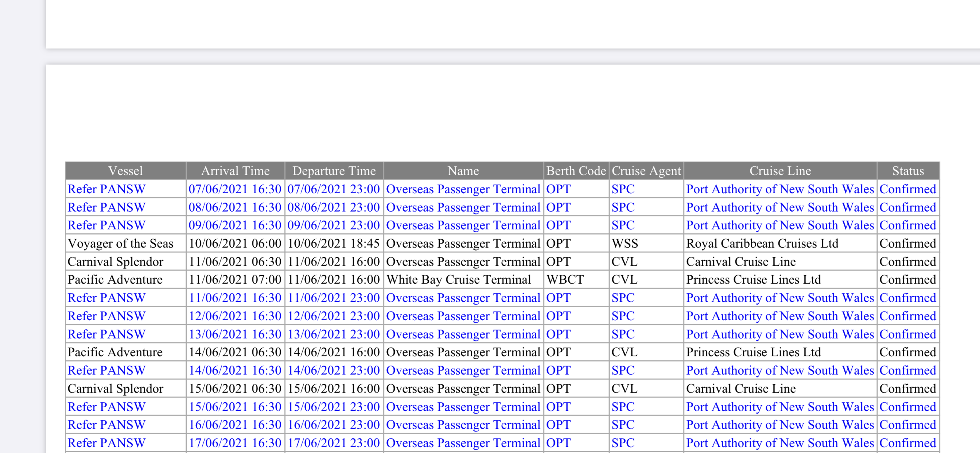
Task: Click CVL agent for Pacific Adventure 11/06
Action: tap(624, 280)
